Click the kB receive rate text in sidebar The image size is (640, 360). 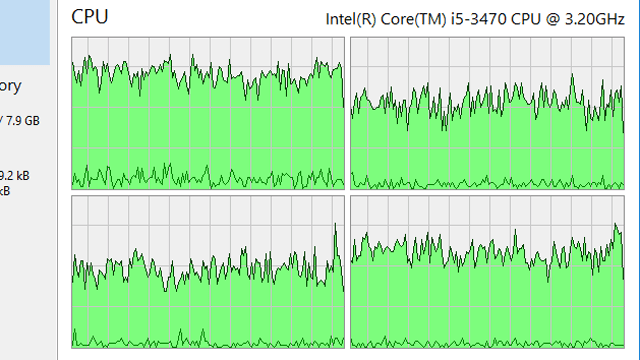(x=5, y=191)
